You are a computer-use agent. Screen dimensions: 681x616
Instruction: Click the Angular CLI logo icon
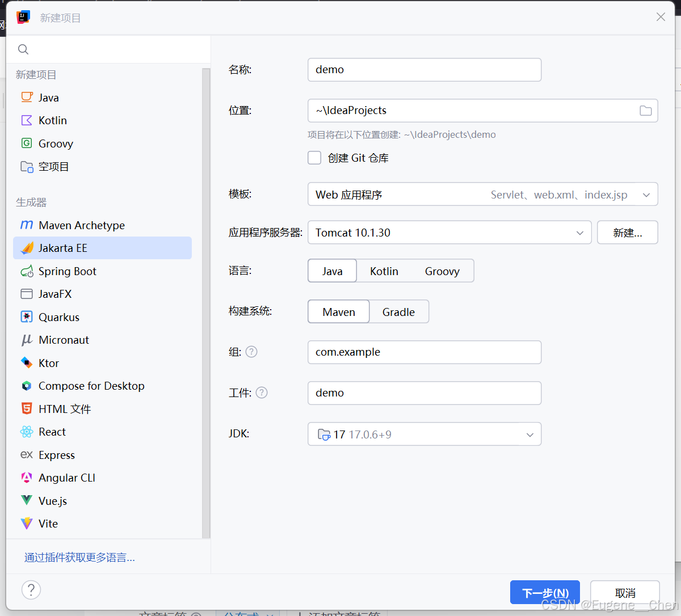[27, 478]
